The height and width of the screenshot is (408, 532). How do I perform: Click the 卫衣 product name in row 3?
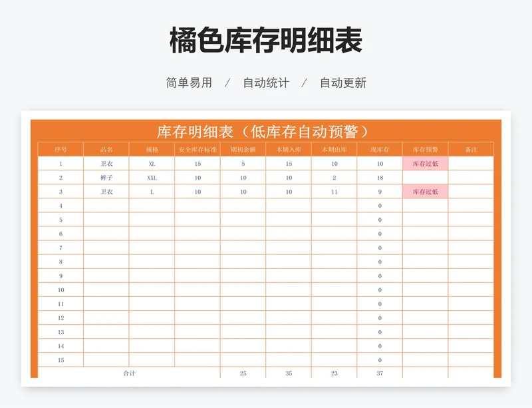(106, 192)
